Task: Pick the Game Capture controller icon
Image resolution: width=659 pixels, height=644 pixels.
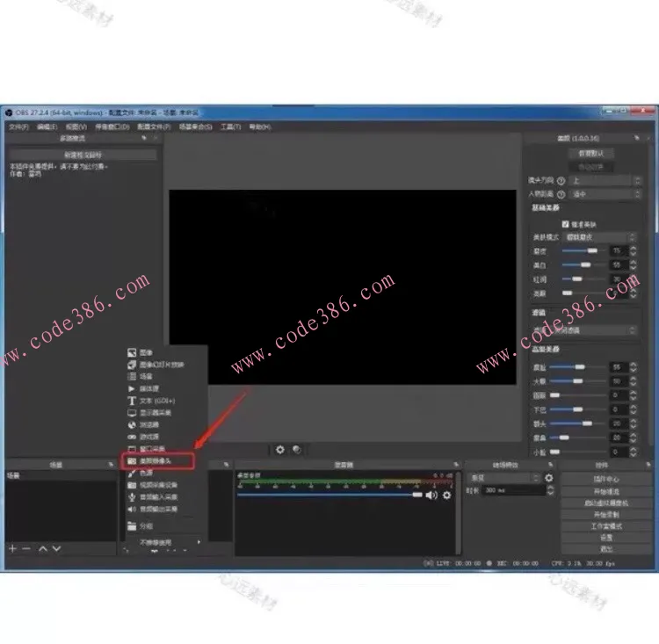Action: tap(132, 437)
